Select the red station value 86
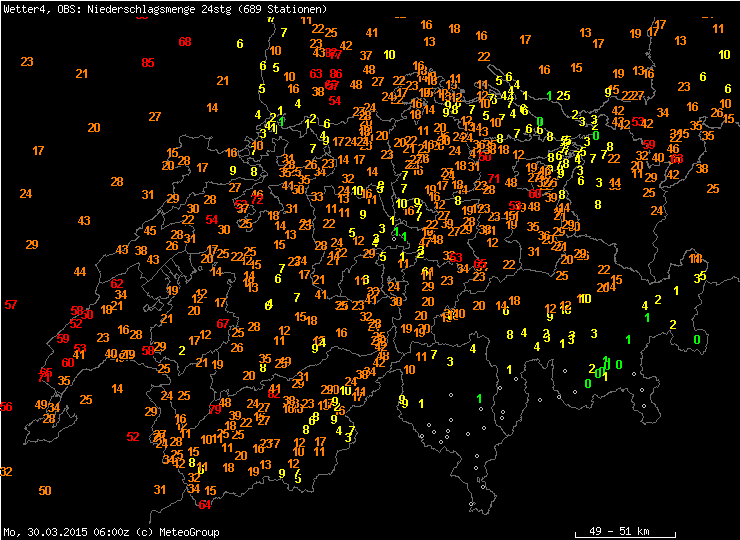 click(x=336, y=74)
